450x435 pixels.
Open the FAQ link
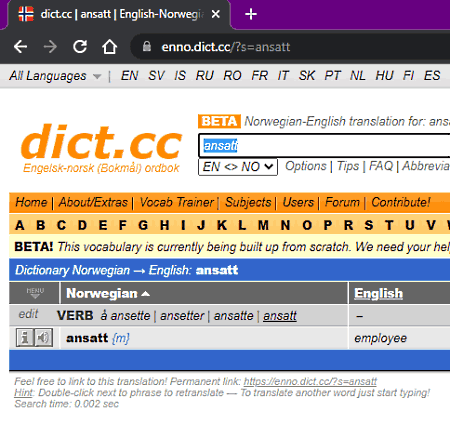(x=381, y=166)
